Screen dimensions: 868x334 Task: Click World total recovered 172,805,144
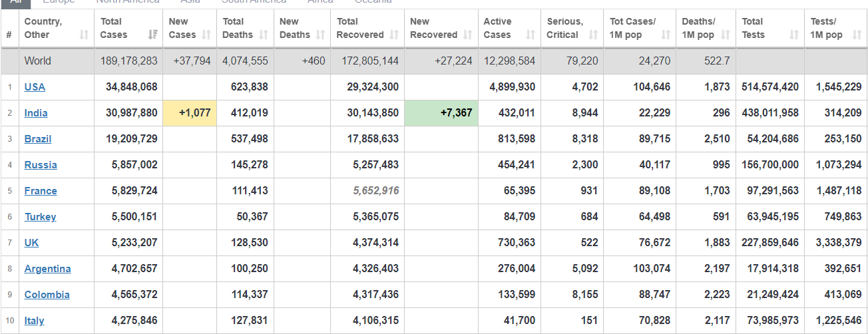(x=370, y=61)
